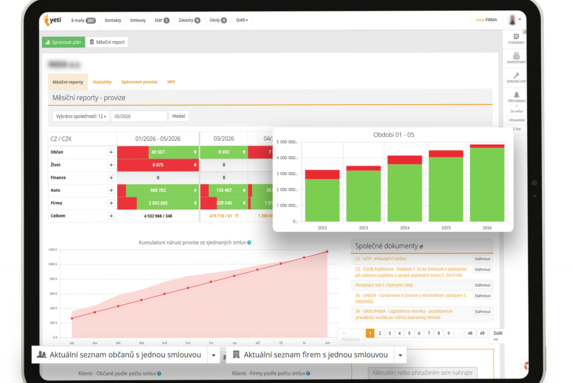Open external link icon next to Společné dokumenty
This screenshot has height=383, width=573.
[x=421, y=247]
